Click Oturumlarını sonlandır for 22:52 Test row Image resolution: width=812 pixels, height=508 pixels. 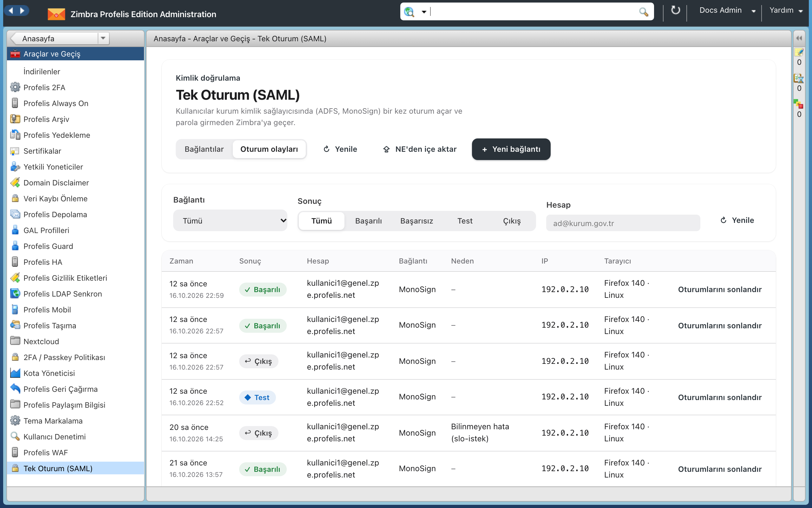[x=720, y=397]
